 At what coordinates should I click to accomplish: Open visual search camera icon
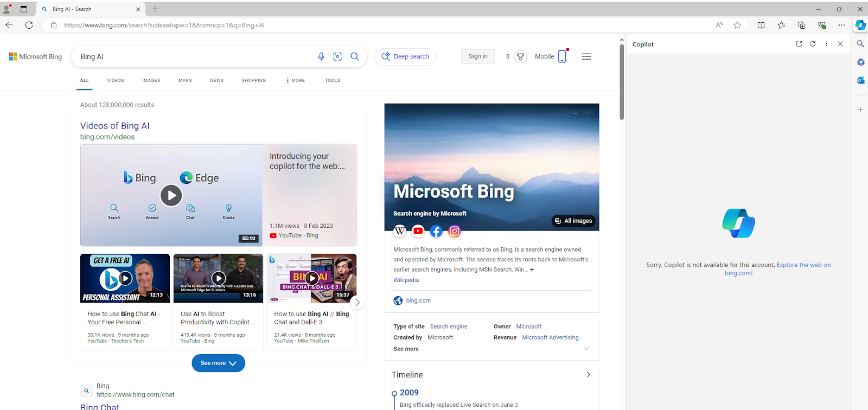(x=337, y=56)
